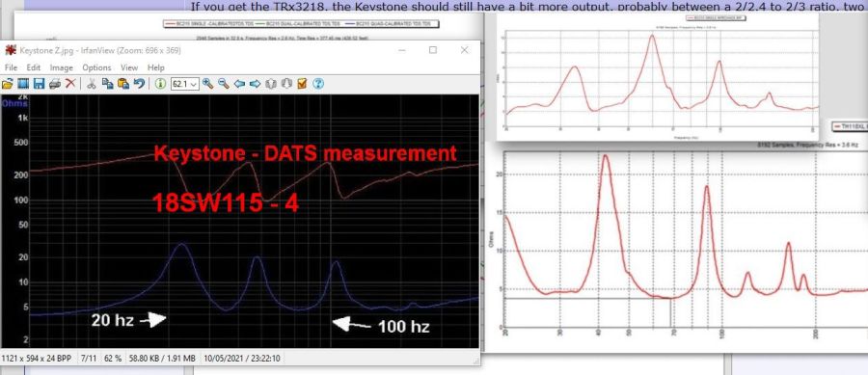Click the next page icon

(286, 84)
